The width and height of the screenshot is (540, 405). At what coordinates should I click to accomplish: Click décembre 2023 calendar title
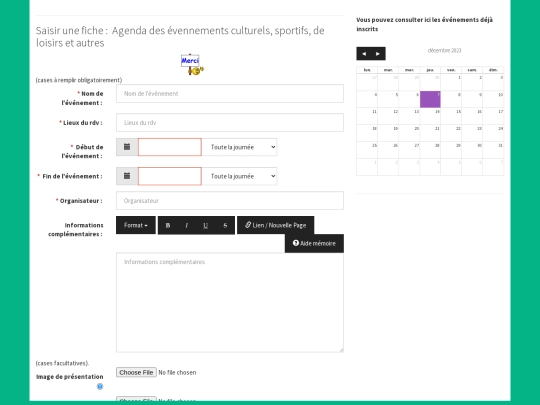point(444,50)
